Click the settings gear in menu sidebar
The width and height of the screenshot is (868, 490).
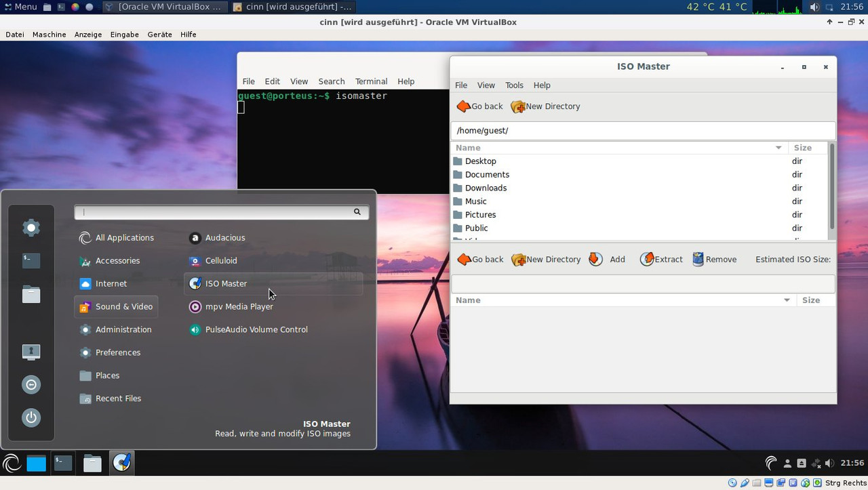[x=31, y=228]
